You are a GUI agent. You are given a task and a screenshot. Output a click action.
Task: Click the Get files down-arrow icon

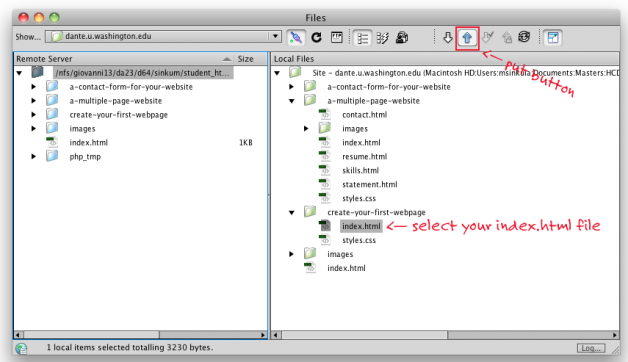coord(448,38)
